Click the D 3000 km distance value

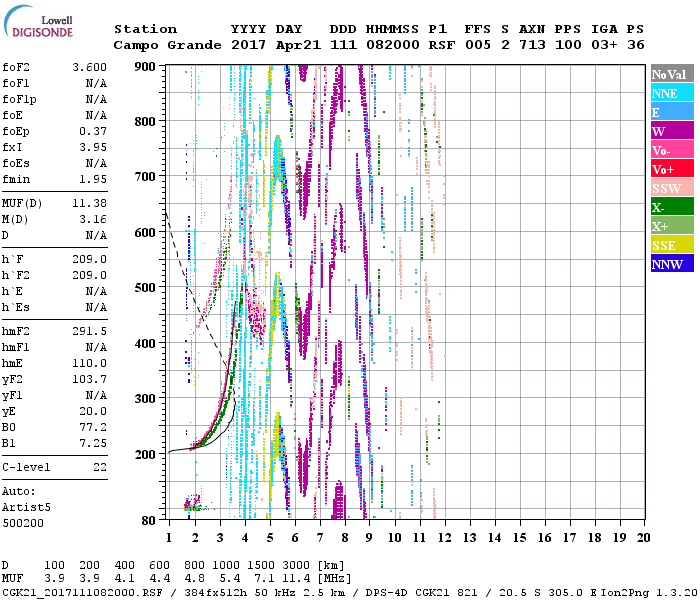pyautogui.click(x=296, y=566)
